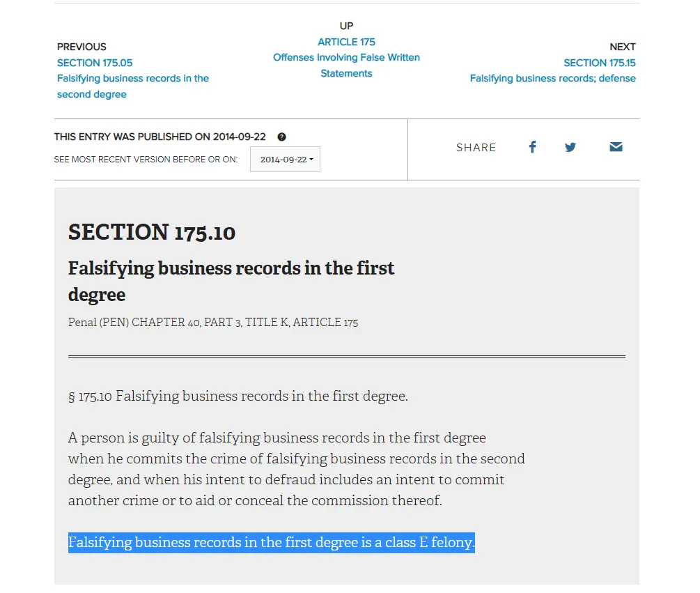Go to next SECTION 175.15
The height and width of the screenshot is (593, 700).
(599, 63)
